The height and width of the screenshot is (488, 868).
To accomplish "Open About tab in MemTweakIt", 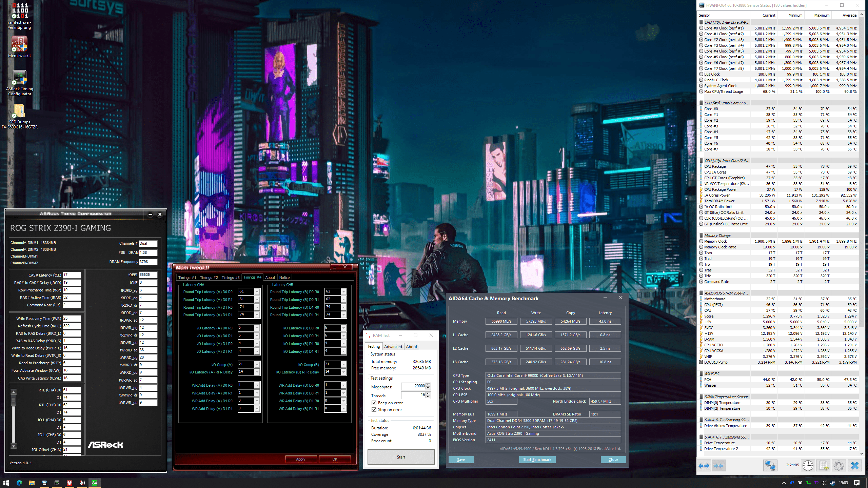I will click(x=270, y=278).
